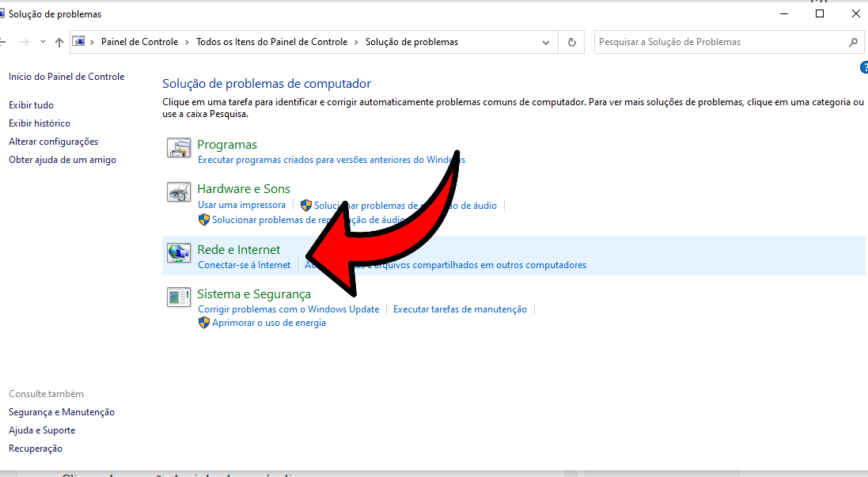
Task: Click Exibir tudo in the sidebar
Action: tap(31, 105)
